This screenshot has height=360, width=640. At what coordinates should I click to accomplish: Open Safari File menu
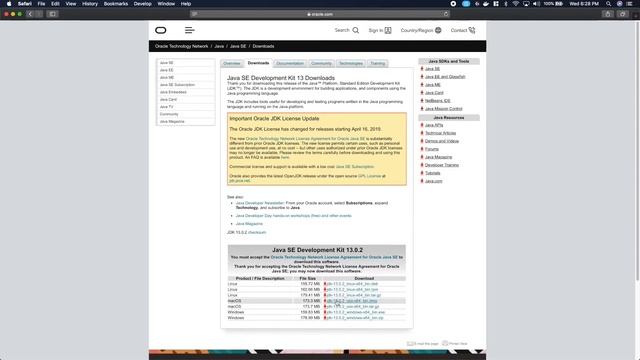tap(41, 4)
